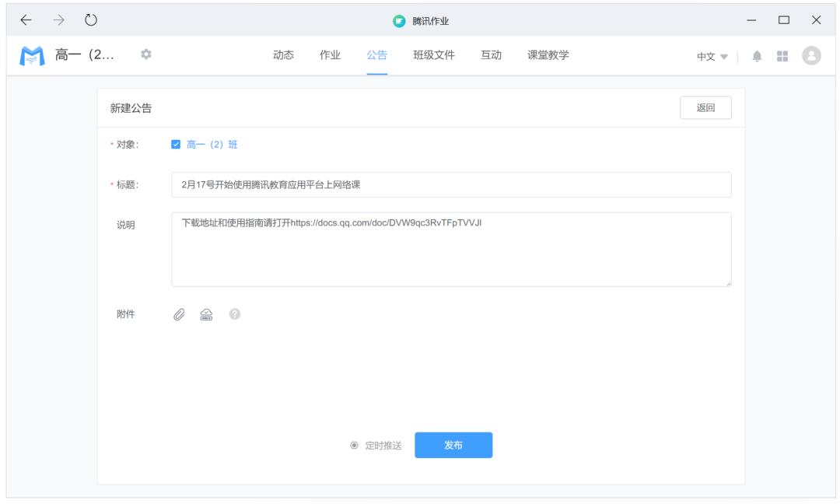Open attachment help question mark
The height and width of the screenshot is (504, 840).
click(235, 314)
